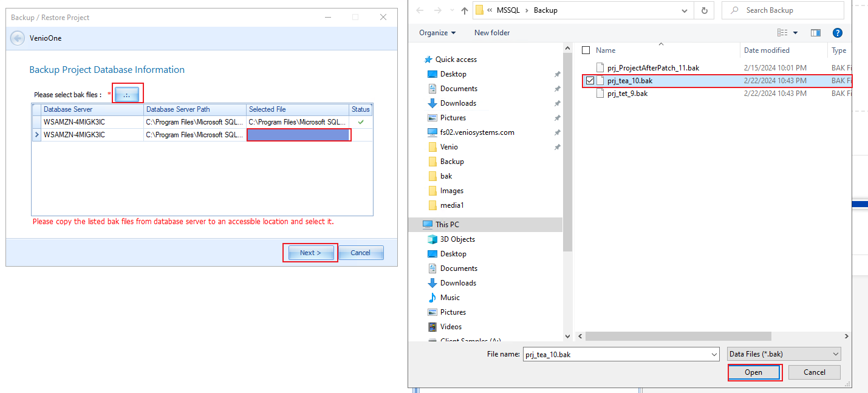The height and width of the screenshot is (393, 868).
Task: Open the bak file browse button
Action: 128,94
